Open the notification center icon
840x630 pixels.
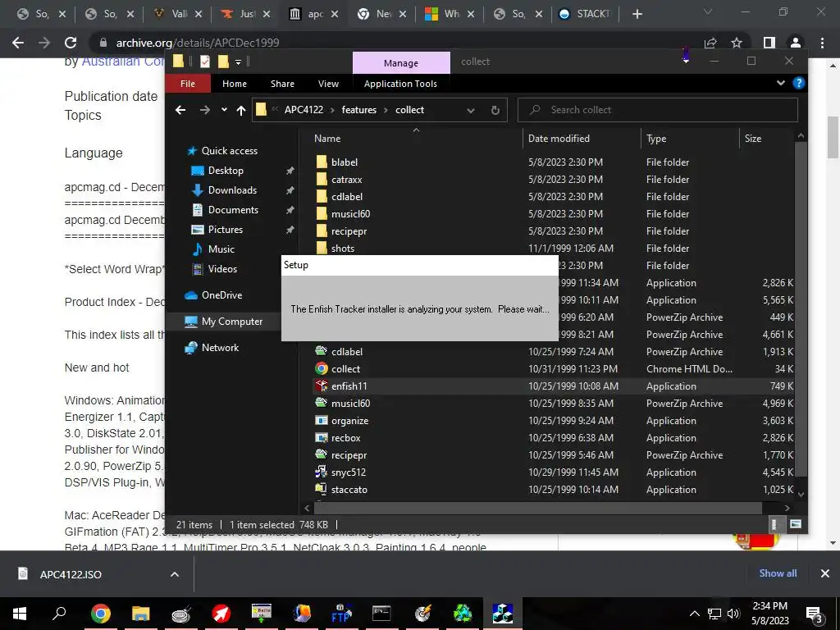(x=815, y=614)
